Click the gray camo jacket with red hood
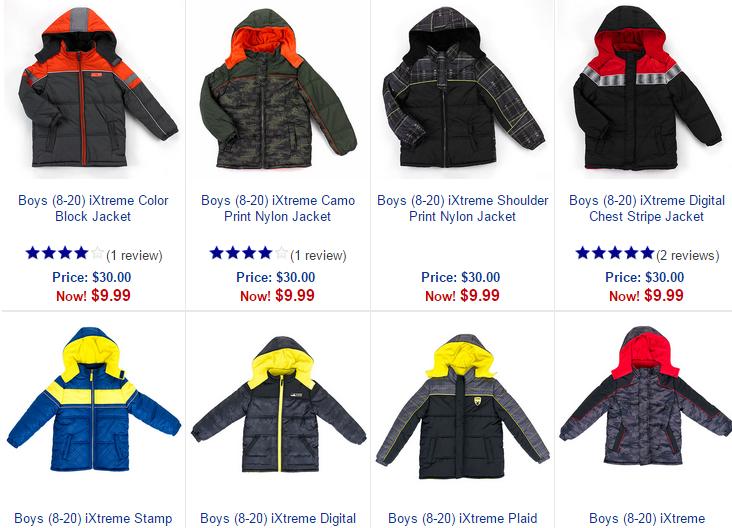The image size is (732, 528). coord(646,396)
